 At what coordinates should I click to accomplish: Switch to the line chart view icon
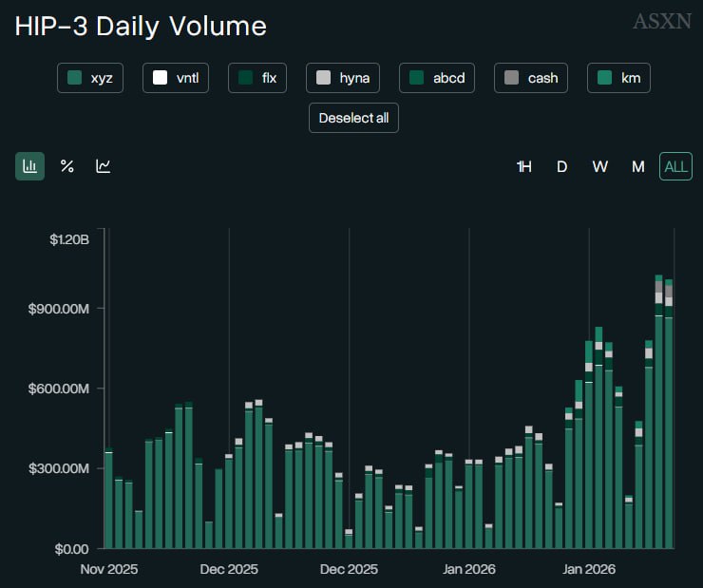104,166
